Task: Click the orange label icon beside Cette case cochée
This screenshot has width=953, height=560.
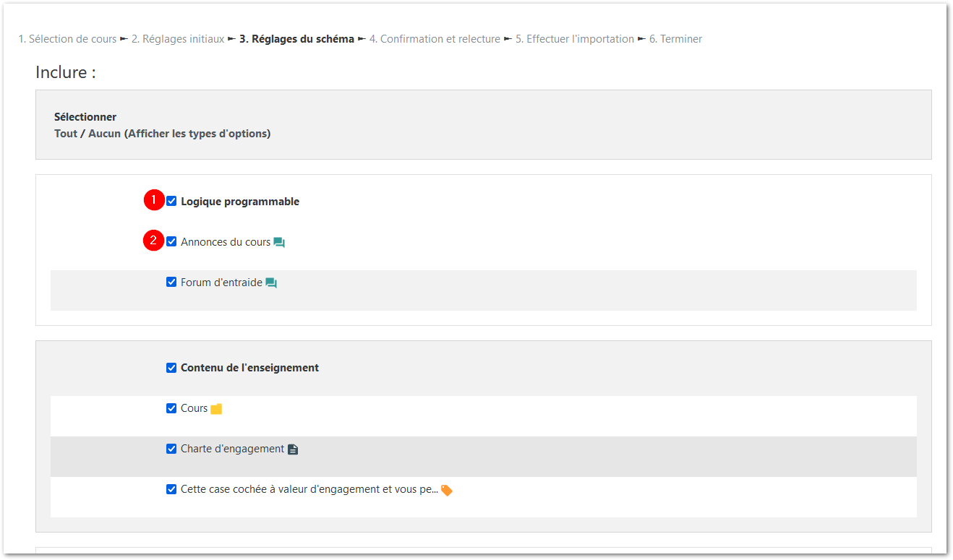Action: click(x=447, y=490)
